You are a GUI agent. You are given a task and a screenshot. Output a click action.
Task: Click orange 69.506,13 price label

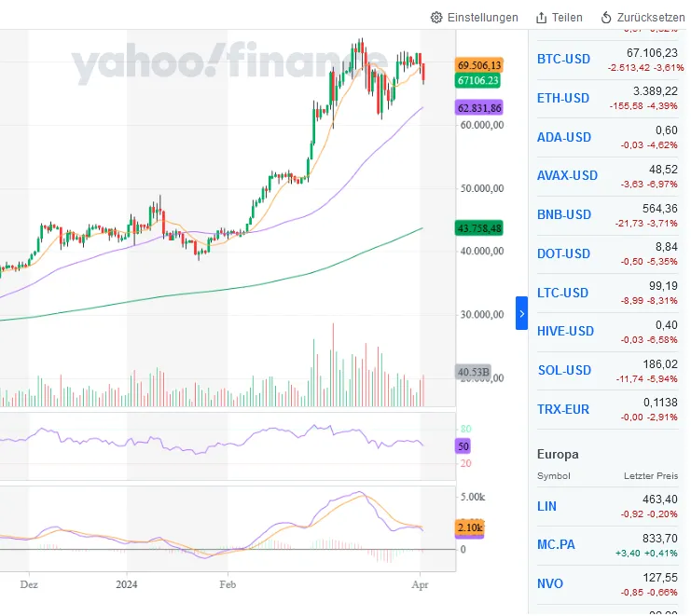(x=479, y=65)
